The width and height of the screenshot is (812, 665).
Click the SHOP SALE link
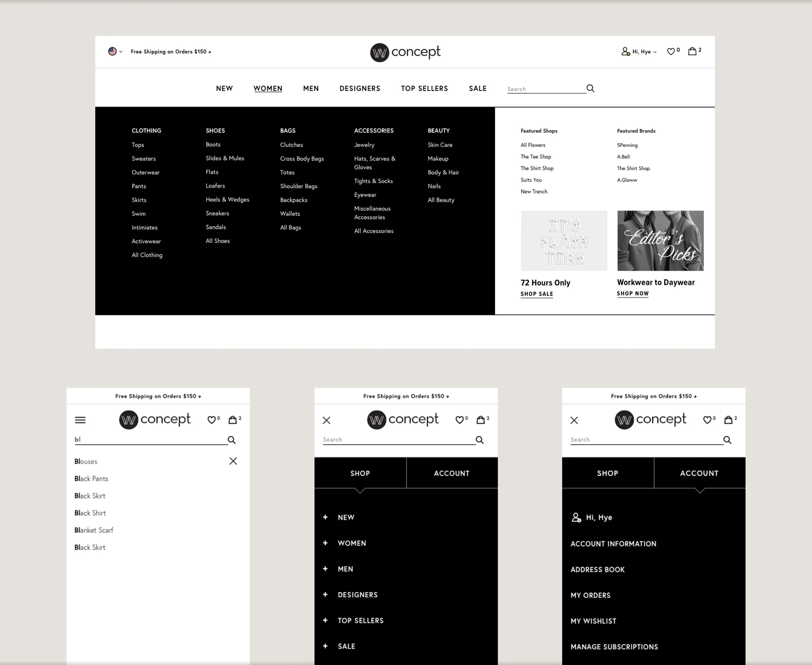click(x=537, y=294)
